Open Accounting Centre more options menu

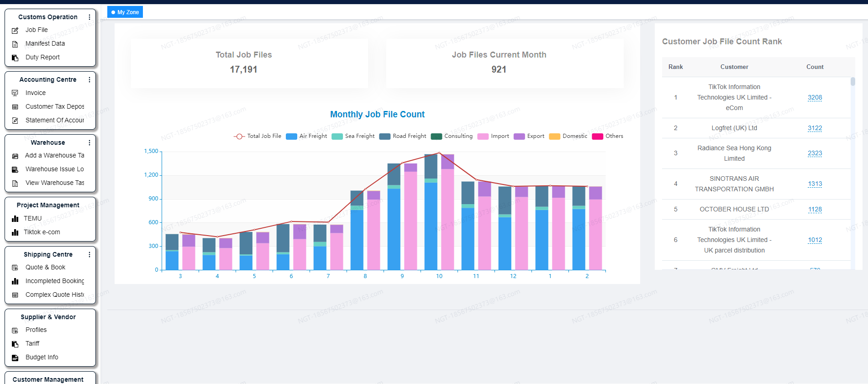coord(89,79)
